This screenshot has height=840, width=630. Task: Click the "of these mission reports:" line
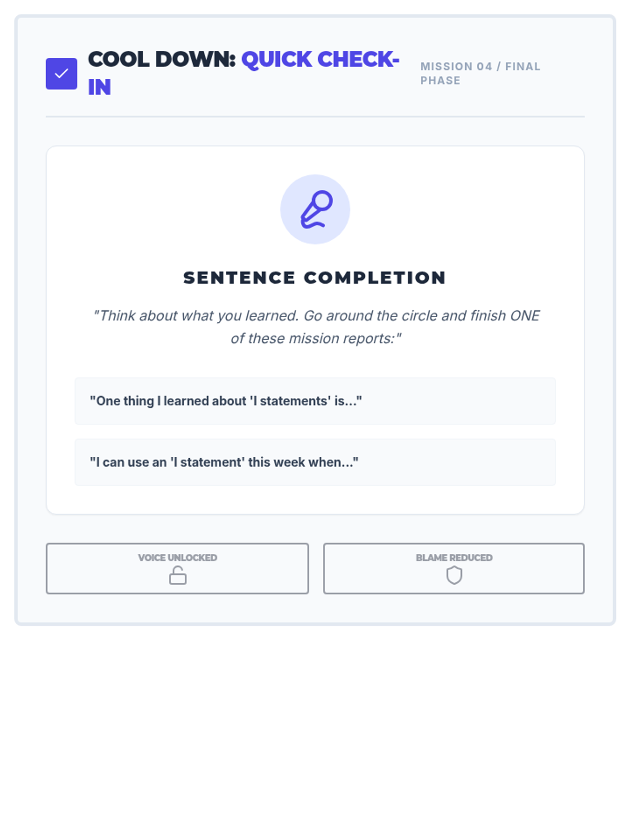click(315, 339)
